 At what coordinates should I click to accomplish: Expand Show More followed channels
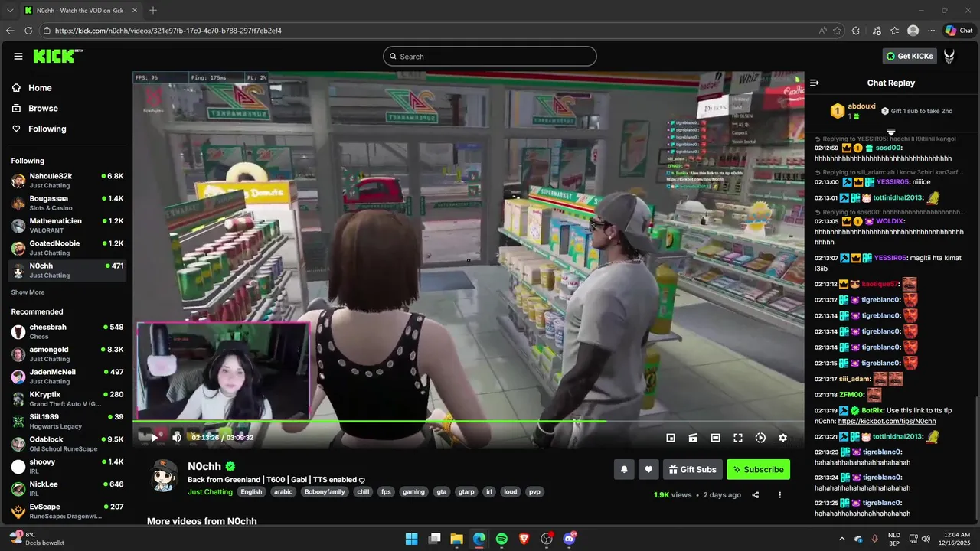[28, 292]
